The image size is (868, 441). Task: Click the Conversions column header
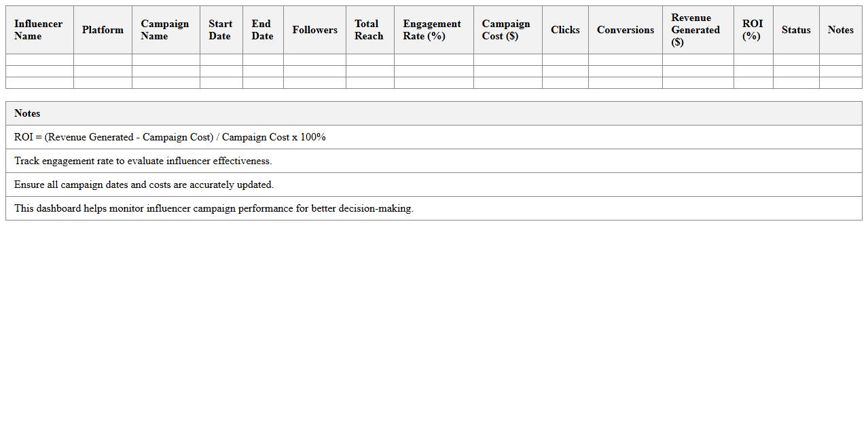(625, 30)
